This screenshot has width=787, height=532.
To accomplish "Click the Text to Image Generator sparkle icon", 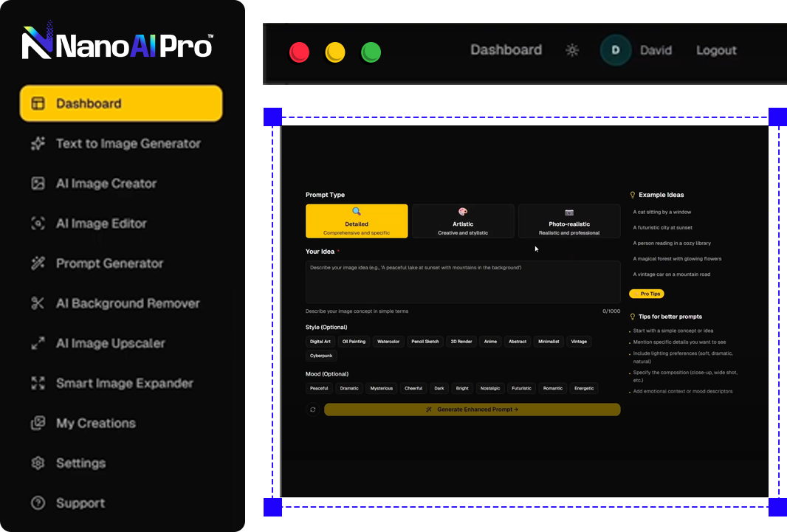I will [38, 144].
